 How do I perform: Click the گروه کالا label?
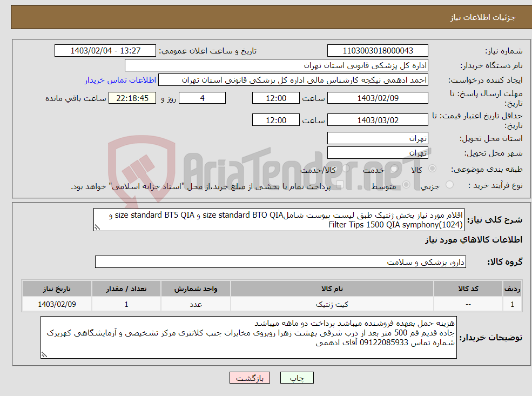505,262
